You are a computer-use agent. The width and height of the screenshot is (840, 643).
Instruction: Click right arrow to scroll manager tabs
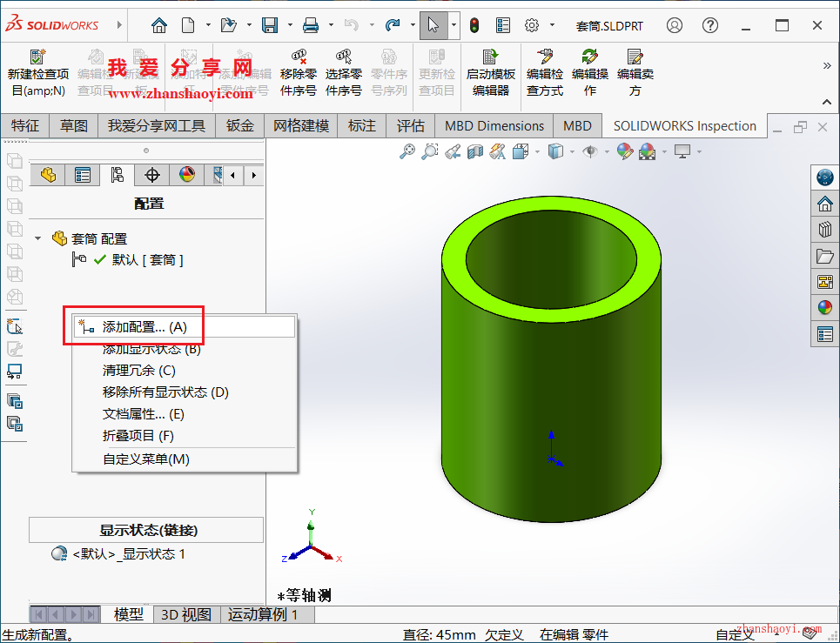254,175
